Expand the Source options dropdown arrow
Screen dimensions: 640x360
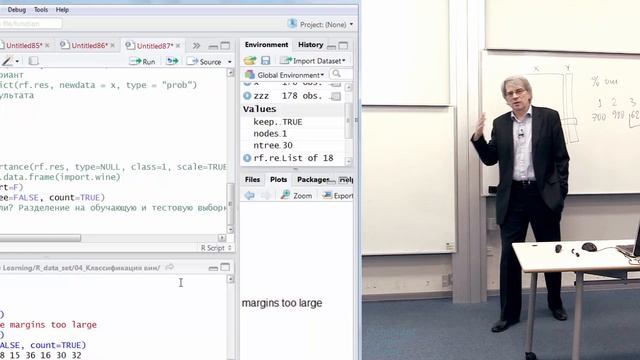point(229,62)
